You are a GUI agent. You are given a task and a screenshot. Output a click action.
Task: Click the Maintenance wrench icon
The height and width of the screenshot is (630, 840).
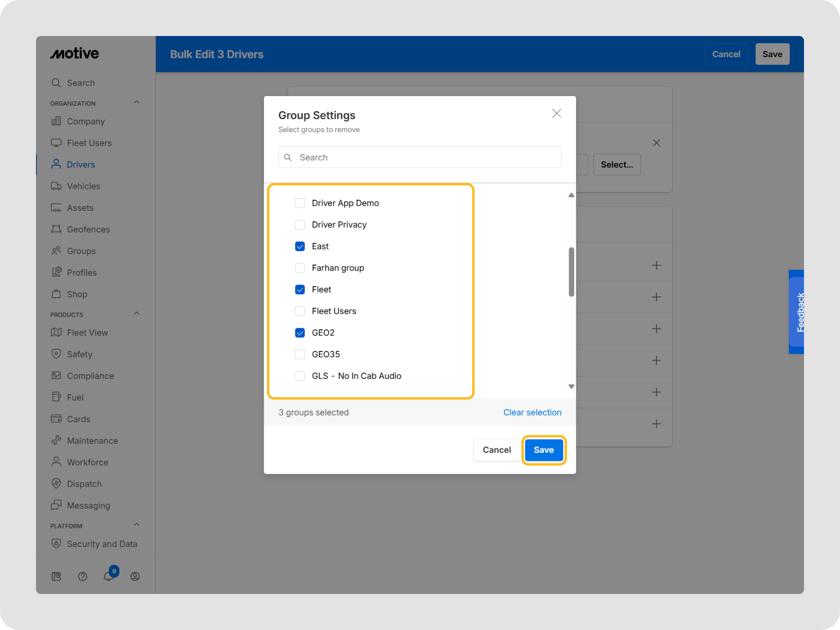point(56,440)
